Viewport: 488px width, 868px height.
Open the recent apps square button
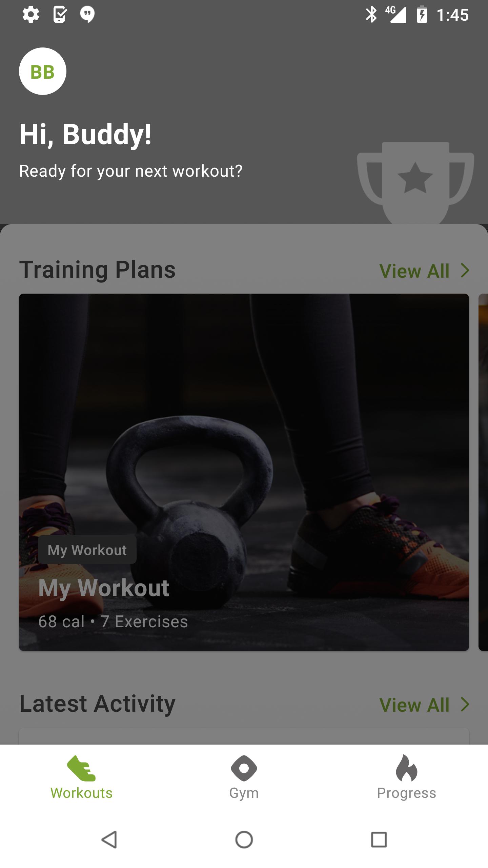(379, 840)
